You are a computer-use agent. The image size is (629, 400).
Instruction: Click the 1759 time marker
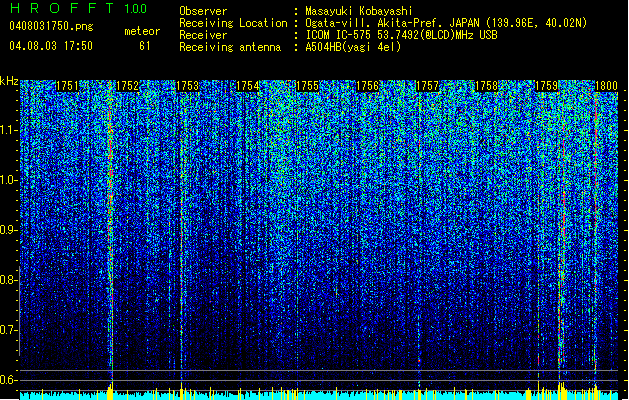[x=547, y=86]
